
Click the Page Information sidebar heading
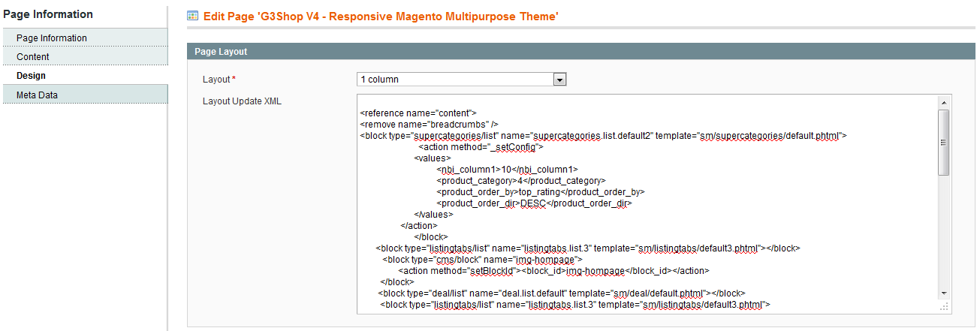pyautogui.click(x=48, y=14)
